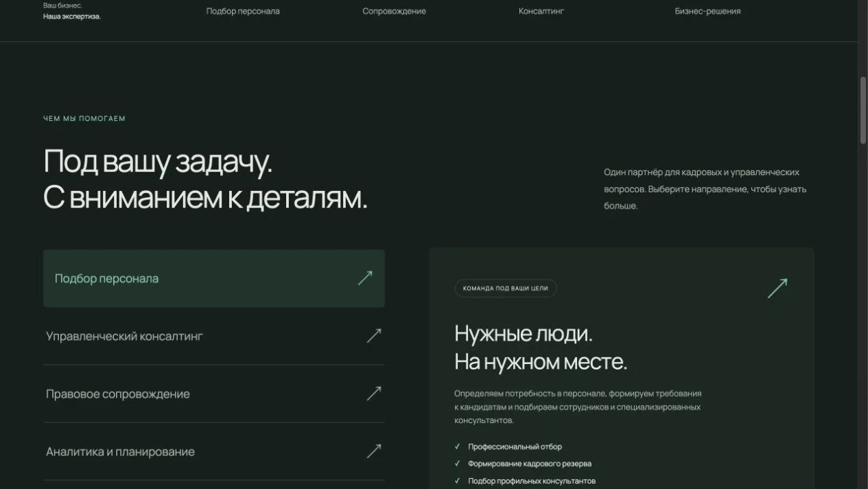
Task: Click checkmark next to Формирование кадрового резерва
Action: pyautogui.click(x=458, y=464)
